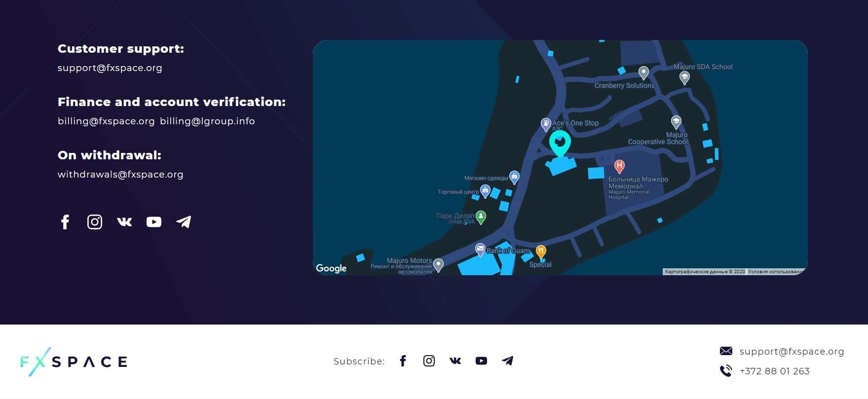
Task: Open Telegram icon in contact section
Action: 184,222
